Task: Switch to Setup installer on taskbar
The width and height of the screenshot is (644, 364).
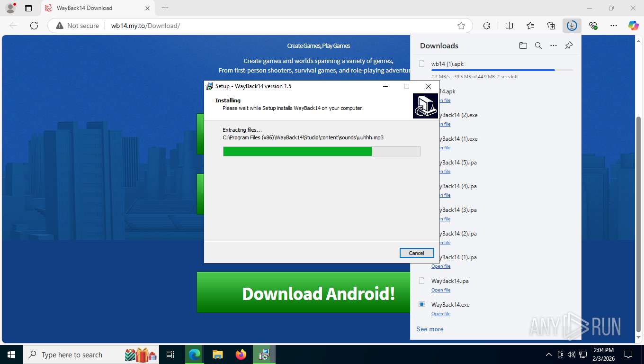Action: pyautogui.click(x=264, y=355)
